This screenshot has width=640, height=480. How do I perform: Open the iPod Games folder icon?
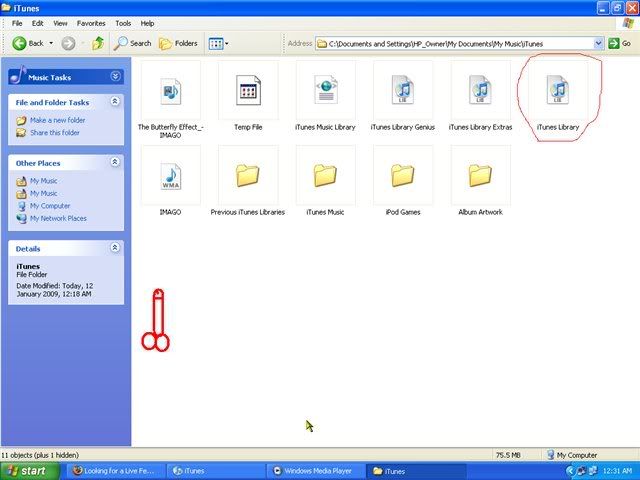[x=402, y=176]
